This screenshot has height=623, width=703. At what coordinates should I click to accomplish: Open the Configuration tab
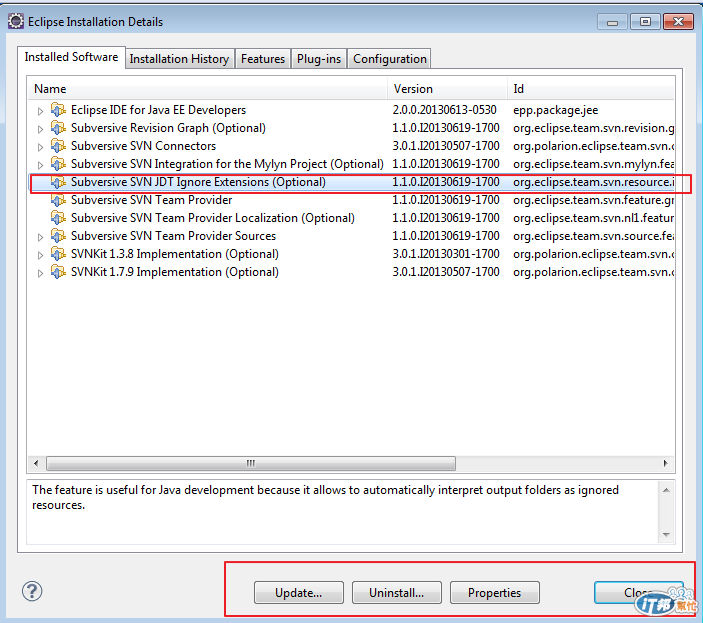(x=390, y=59)
